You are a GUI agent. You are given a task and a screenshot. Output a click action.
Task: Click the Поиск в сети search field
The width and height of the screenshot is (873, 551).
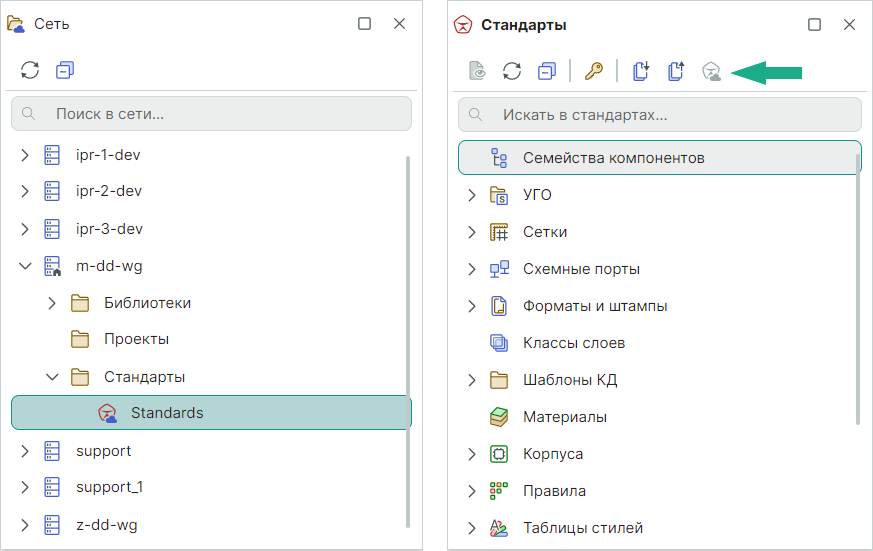pos(212,114)
